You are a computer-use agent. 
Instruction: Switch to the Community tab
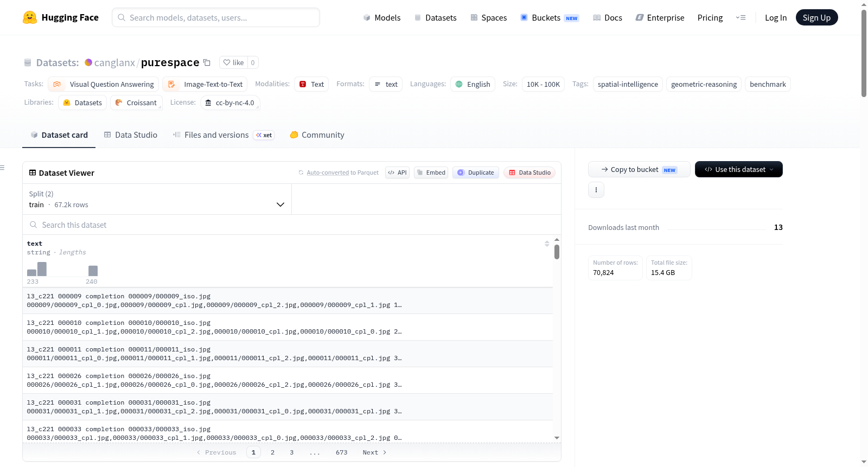(x=317, y=135)
